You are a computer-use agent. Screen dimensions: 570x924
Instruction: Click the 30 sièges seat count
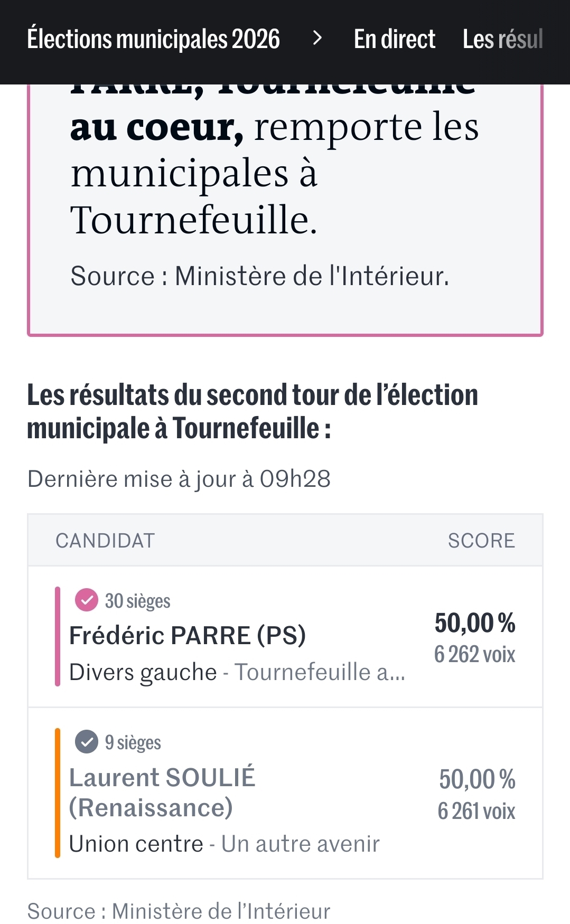pos(137,601)
